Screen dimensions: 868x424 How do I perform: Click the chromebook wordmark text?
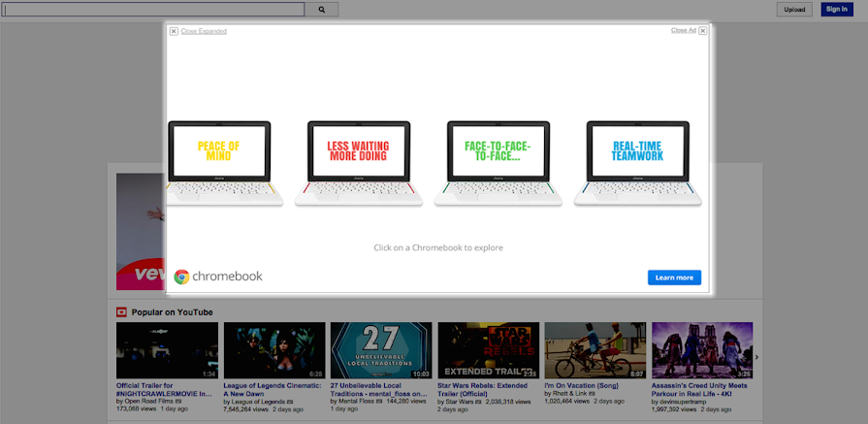click(x=228, y=277)
